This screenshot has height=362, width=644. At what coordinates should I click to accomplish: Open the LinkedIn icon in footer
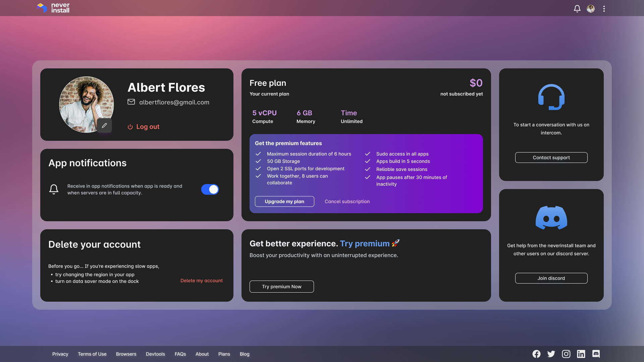click(x=581, y=354)
